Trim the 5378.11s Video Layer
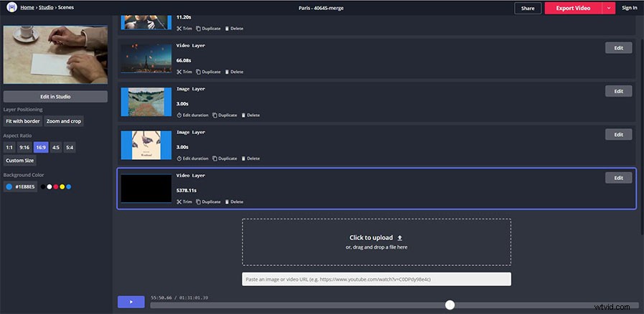 pyautogui.click(x=185, y=201)
